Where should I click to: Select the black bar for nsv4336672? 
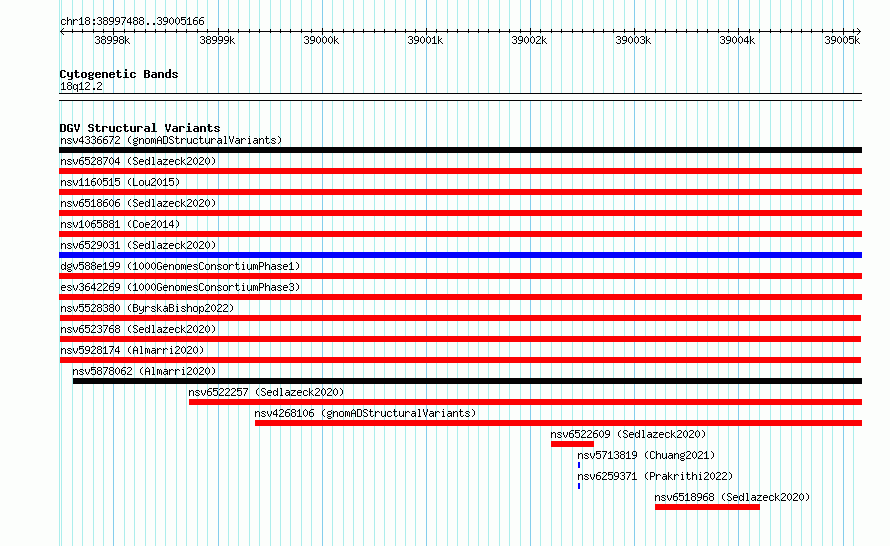tap(460, 150)
